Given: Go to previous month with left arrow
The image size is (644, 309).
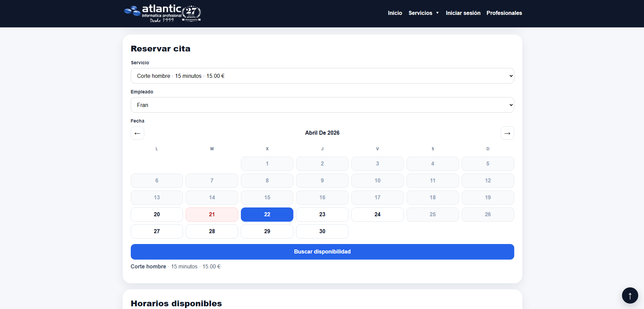Looking at the screenshot, I should pyautogui.click(x=137, y=133).
